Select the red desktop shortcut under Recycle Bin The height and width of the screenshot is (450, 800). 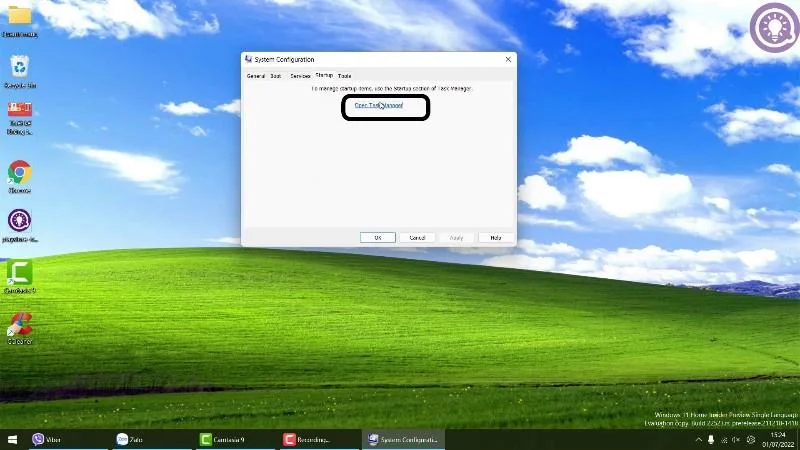click(19, 109)
